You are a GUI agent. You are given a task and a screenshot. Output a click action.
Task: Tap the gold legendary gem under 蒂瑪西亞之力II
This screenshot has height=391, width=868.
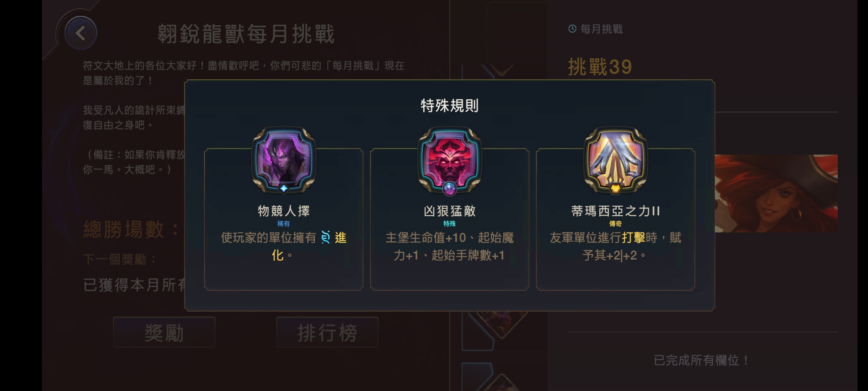pos(616,188)
